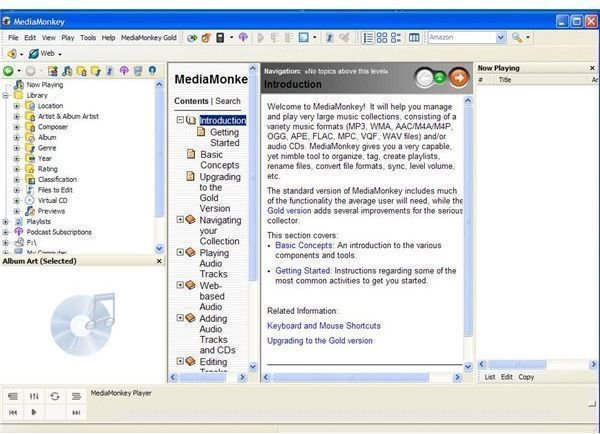Collapse the Library tree node

5,95
